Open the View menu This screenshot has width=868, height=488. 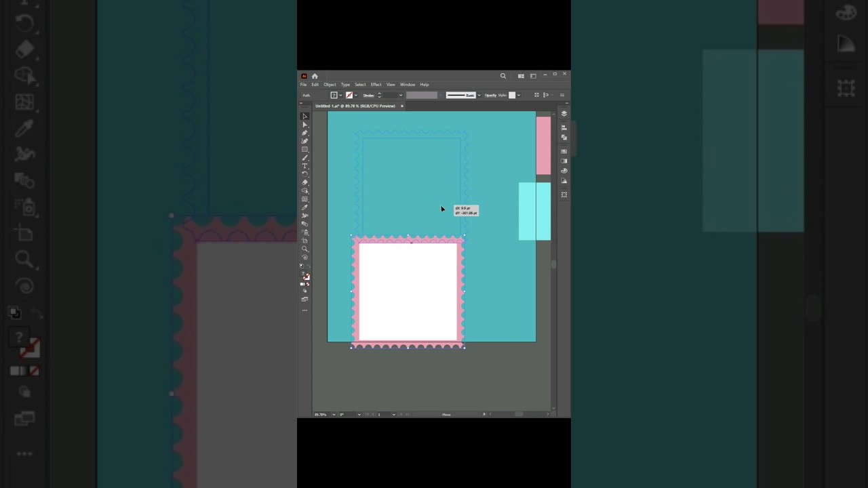coord(391,84)
